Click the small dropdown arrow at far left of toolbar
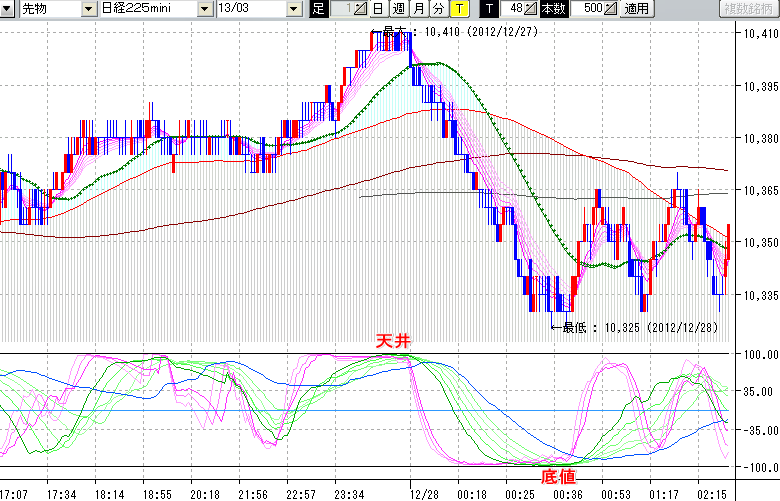The image size is (780, 501). [x=8, y=9]
